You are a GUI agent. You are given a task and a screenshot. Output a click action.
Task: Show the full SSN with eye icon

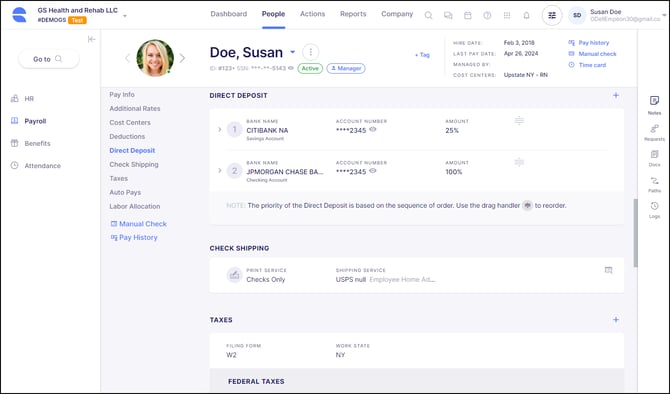291,68
